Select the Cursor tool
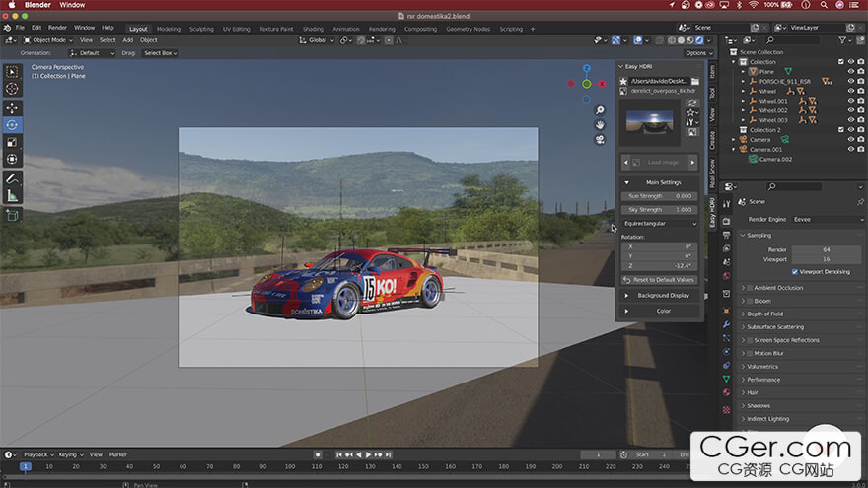 click(x=12, y=89)
